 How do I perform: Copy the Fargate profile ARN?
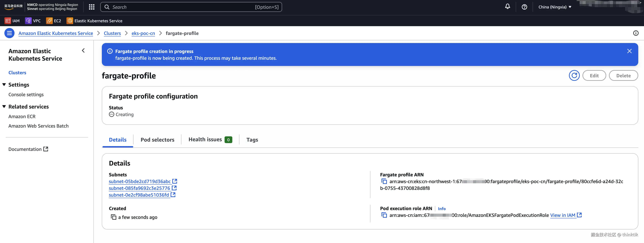[384, 181]
